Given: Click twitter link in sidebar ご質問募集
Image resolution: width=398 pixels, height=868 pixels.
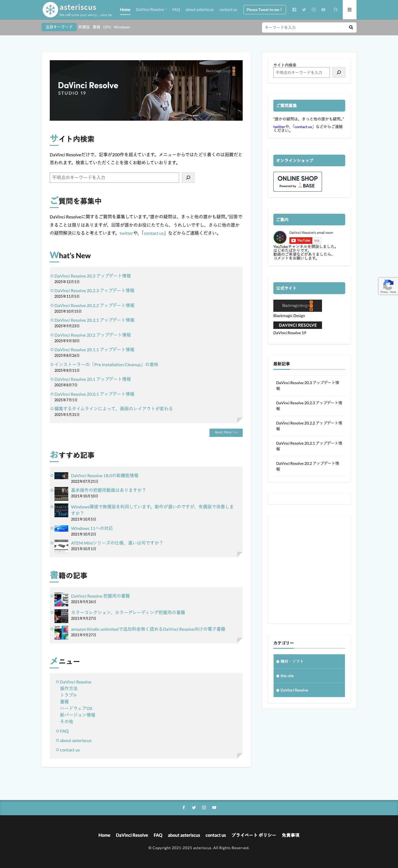Looking at the screenshot, I should [x=279, y=127].
